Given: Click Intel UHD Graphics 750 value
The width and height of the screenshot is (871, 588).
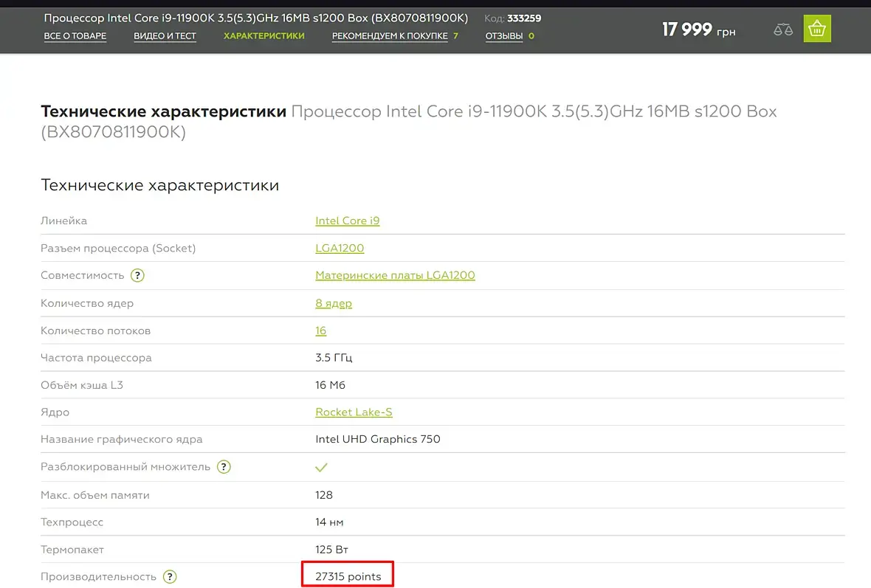Looking at the screenshot, I should [x=378, y=439].
